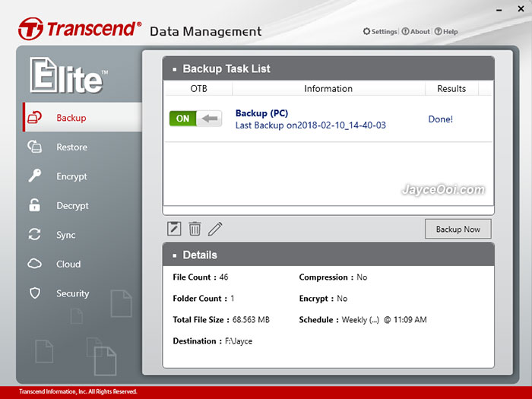The width and height of the screenshot is (532, 399).
Task: Click the Settings gear icon
Action: [x=366, y=32]
